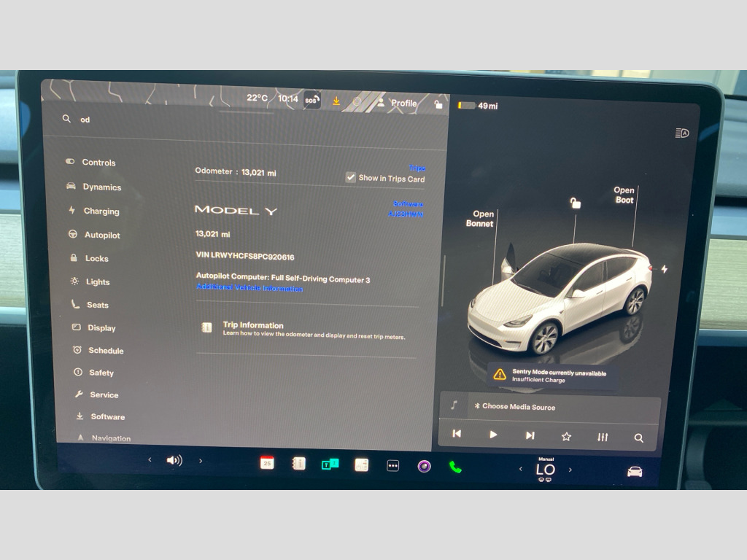Increase volume with right arrow
Viewport: 747px width, 560px height.
point(201,461)
